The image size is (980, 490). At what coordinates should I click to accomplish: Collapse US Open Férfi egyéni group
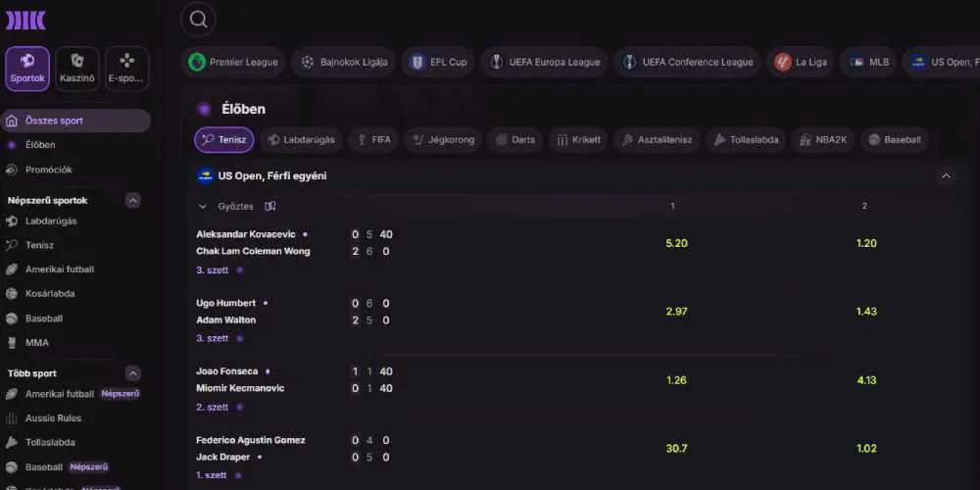click(946, 176)
